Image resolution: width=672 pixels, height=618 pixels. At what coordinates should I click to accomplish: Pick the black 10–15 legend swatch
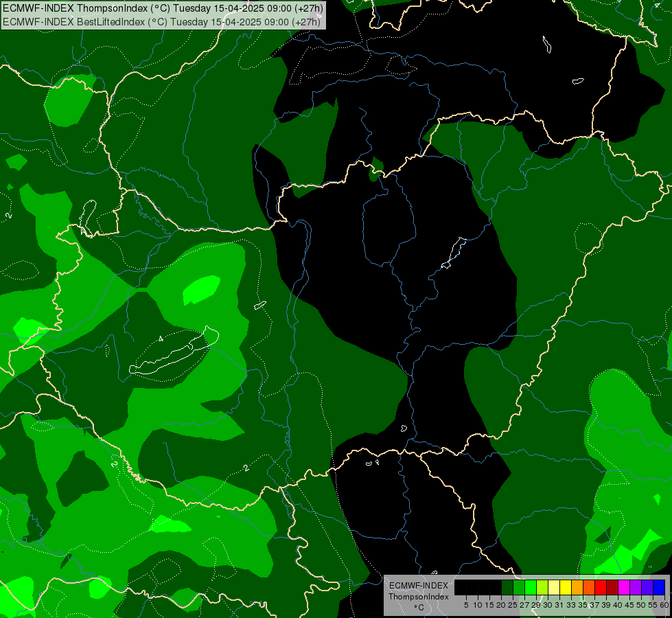point(484,587)
